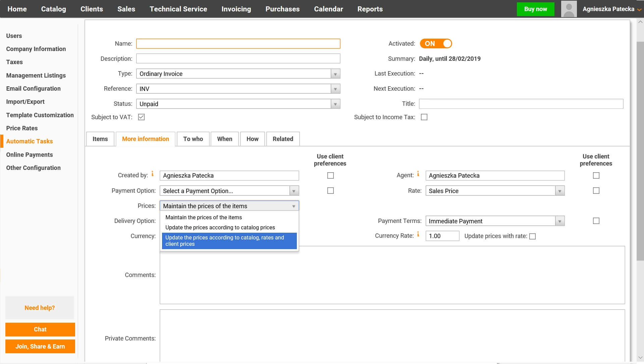Screen dimensions: 644x364
Task: Click inside the Comments text area
Action: pyautogui.click(x=392, y=275)
